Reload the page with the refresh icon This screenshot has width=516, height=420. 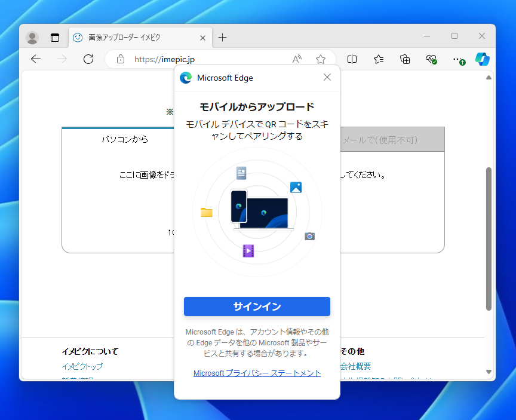88,59
